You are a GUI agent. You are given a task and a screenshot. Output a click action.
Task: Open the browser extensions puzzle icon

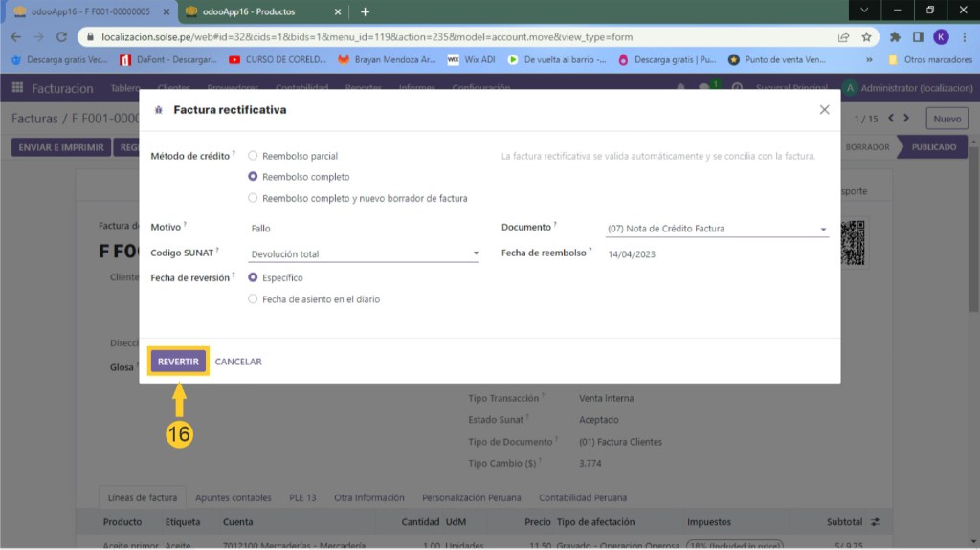click(895, 36)
